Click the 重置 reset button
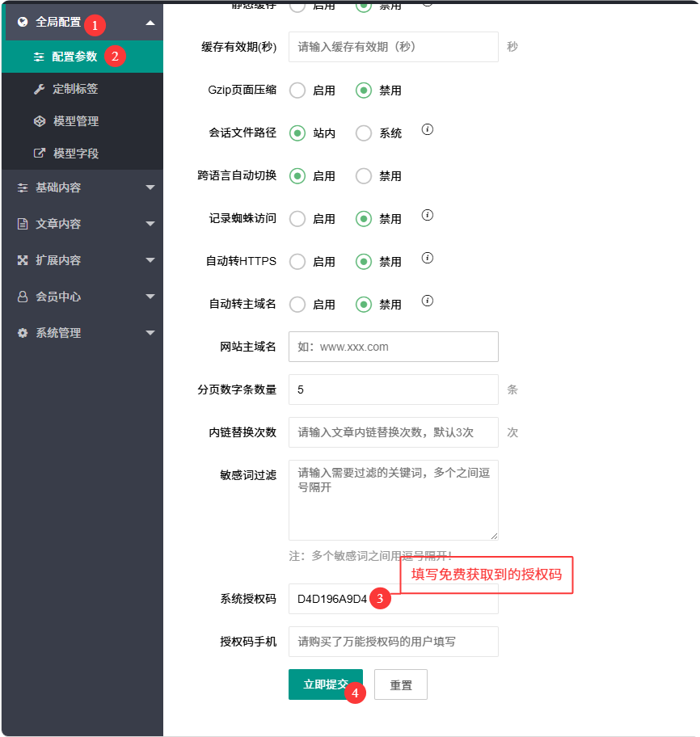 click(401, 684)
